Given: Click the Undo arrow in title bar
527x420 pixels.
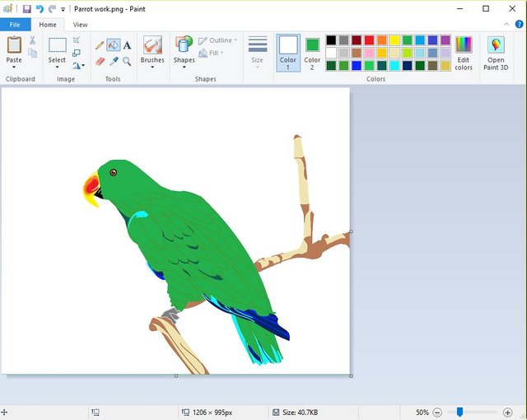Looking at the screenshot, I should pyautogui.click(x=40, y=9).
